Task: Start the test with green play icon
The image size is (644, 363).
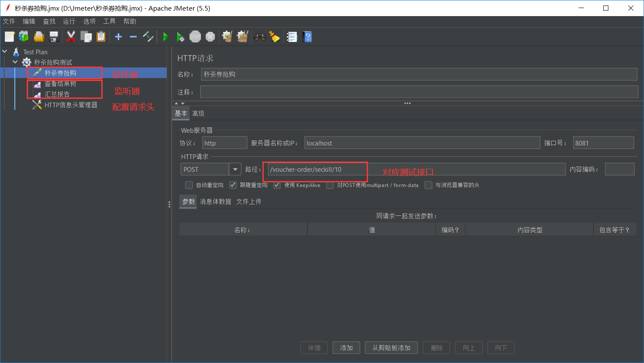Action: (165, 37)
